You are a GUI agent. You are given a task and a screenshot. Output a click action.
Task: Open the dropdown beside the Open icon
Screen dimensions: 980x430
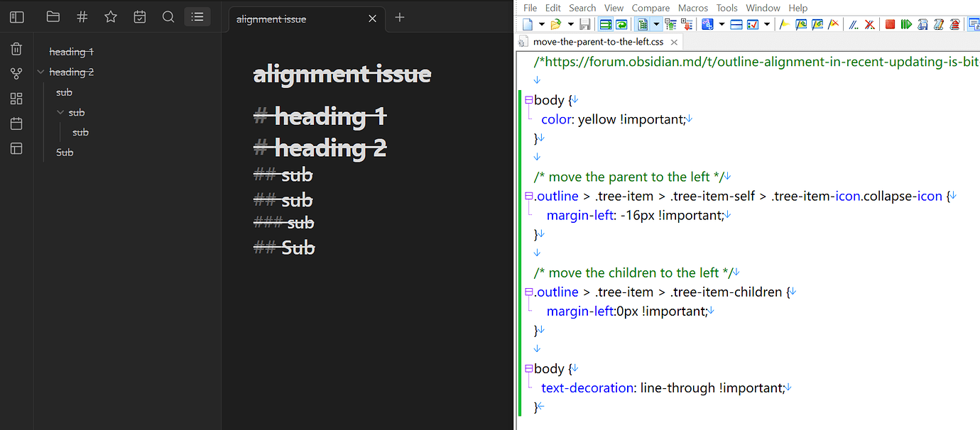[570, 23]
